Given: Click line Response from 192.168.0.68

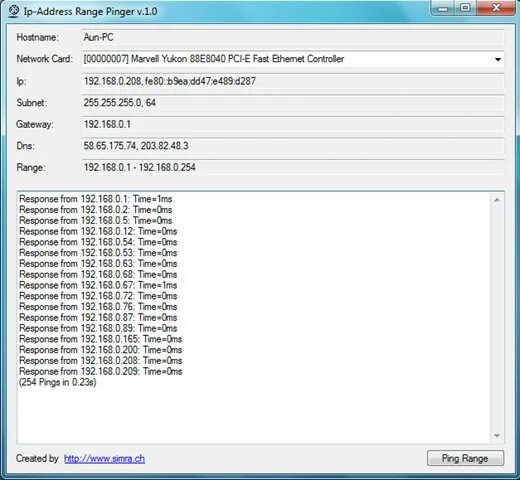Looking at the screenshot, I should click(x=98, y=274).
